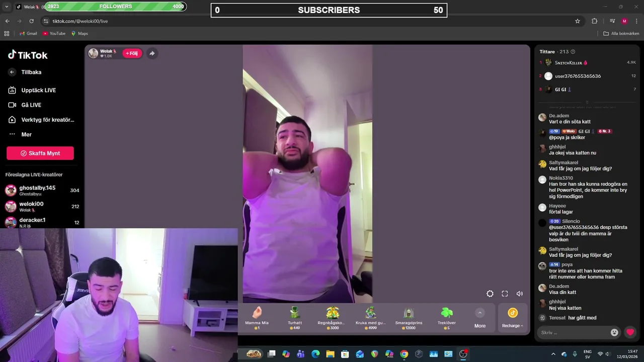The image size is (644, 362).
Task: Bookmark this page with star icon
Action: [x=578, y=21]
